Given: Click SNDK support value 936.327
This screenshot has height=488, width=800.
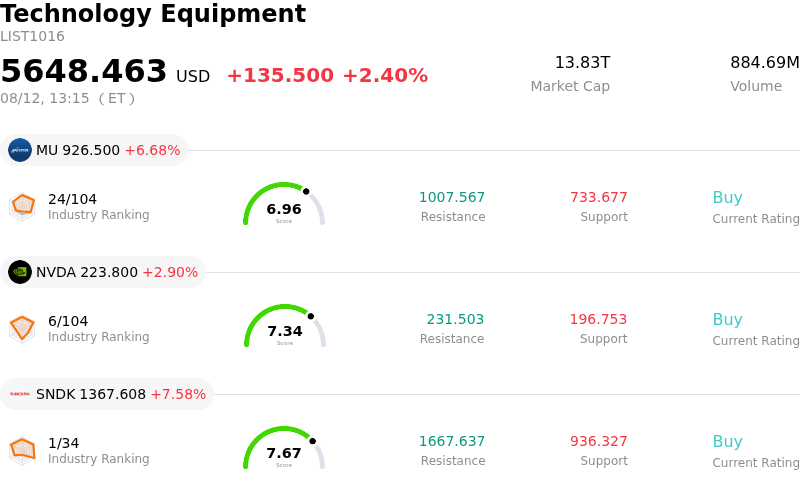Looking at the screenshot, I should [x=599, y=441].
